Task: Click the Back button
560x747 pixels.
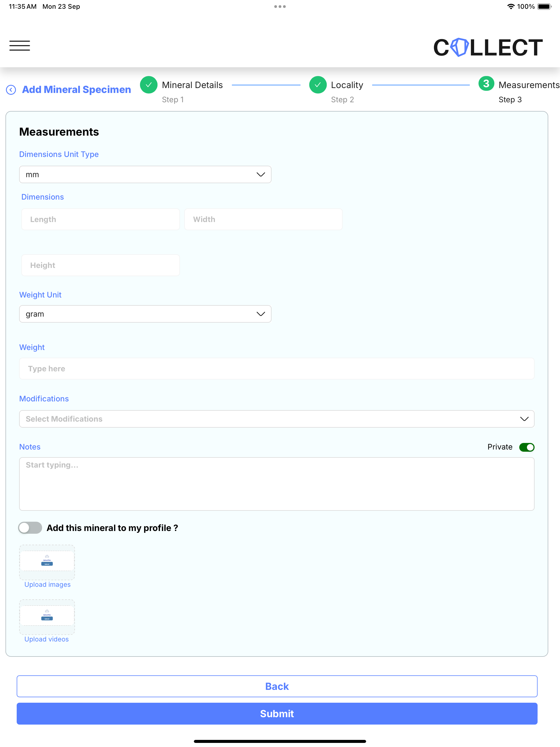Action: [277, 687]
